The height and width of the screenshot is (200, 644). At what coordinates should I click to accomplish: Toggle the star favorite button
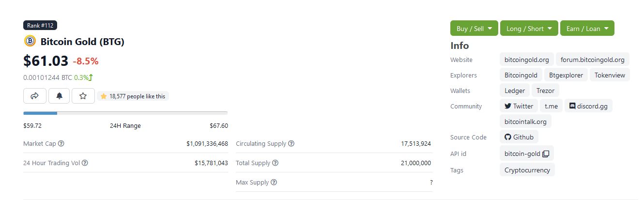click(83, 96)
